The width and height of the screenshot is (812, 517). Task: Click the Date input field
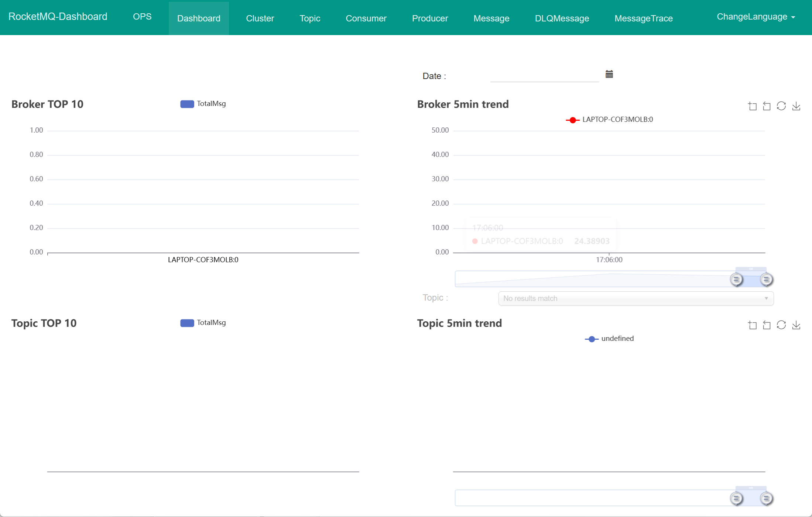pos(544,76)
